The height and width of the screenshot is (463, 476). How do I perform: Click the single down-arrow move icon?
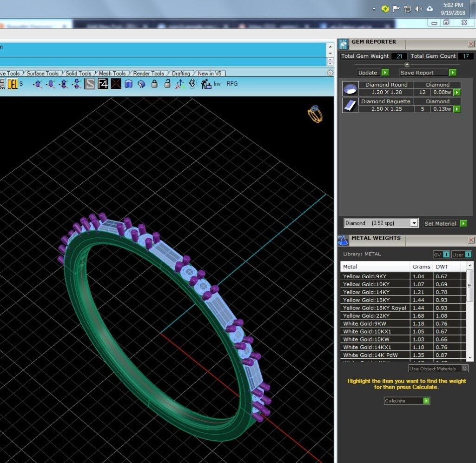click(x=50, y=84)
